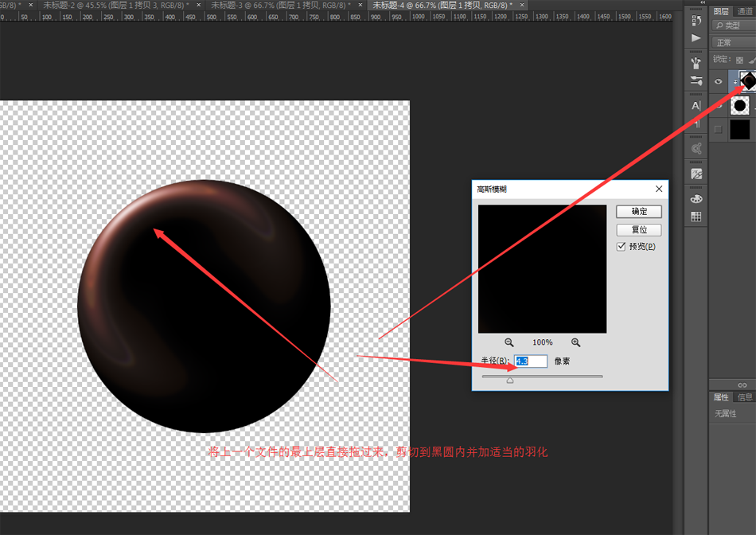Click the 复位 reset button
The width and height of the screenshot is (756, 535).
point(639,229)
